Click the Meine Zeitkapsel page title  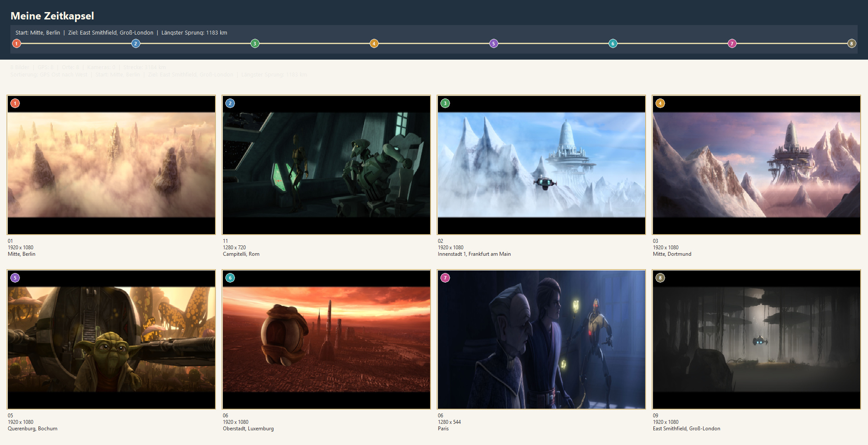point(52,16)
